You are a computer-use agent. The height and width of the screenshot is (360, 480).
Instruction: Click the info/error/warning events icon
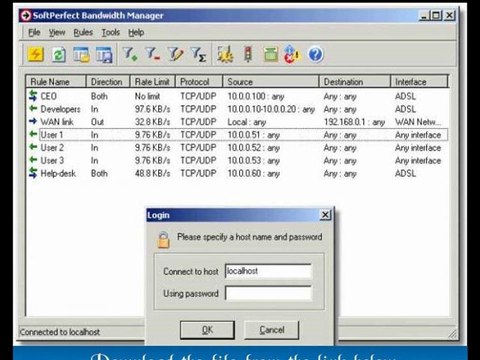click(292, 54)
